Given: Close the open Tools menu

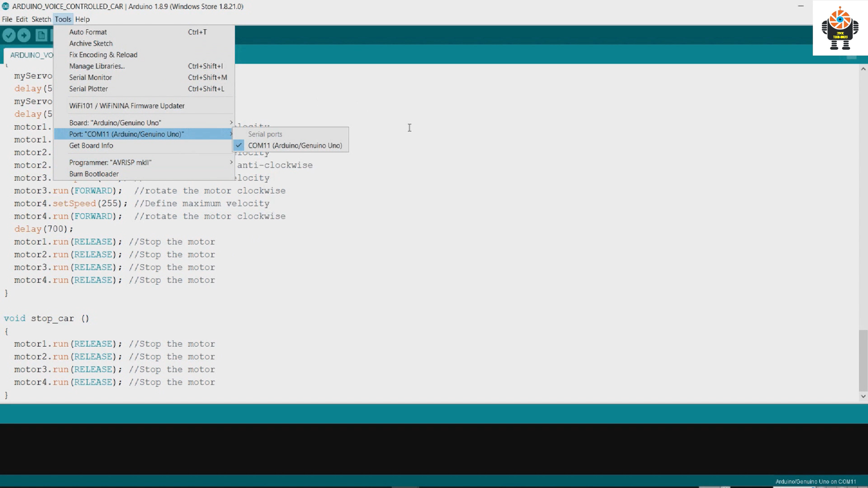Looking at the screenshot, I should click(x=63, y=19).
